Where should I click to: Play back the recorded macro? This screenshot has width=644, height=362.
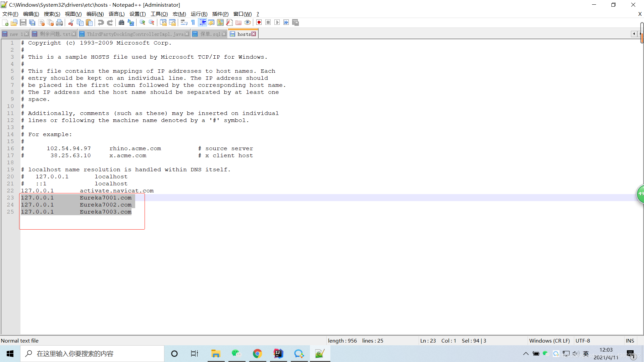pos(277,22)
